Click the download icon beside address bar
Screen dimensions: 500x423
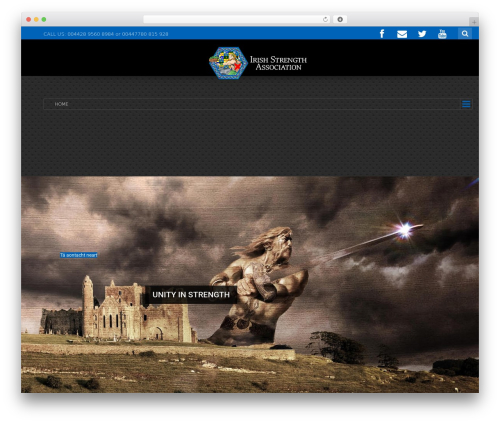[340, 19]
